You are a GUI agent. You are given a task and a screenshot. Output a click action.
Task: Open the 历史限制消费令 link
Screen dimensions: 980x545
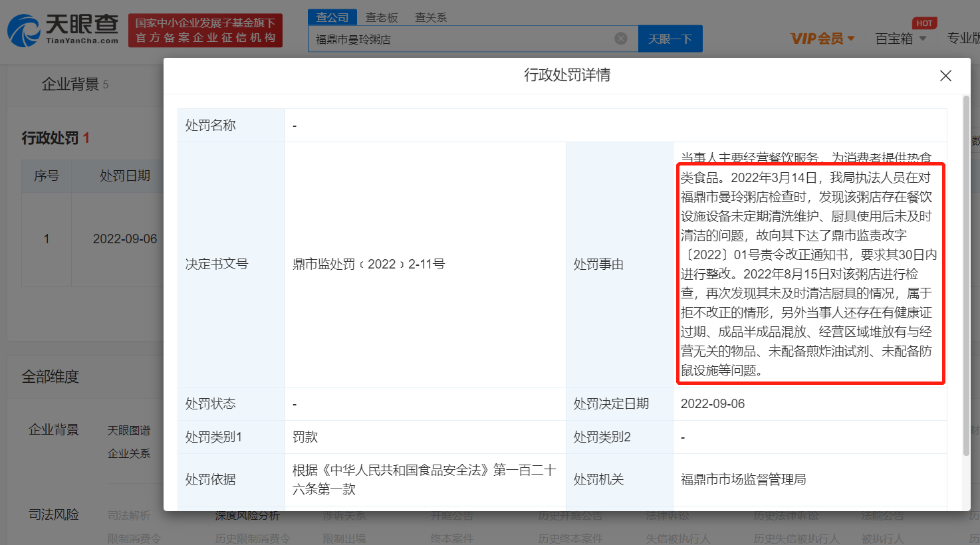(253, 538)
